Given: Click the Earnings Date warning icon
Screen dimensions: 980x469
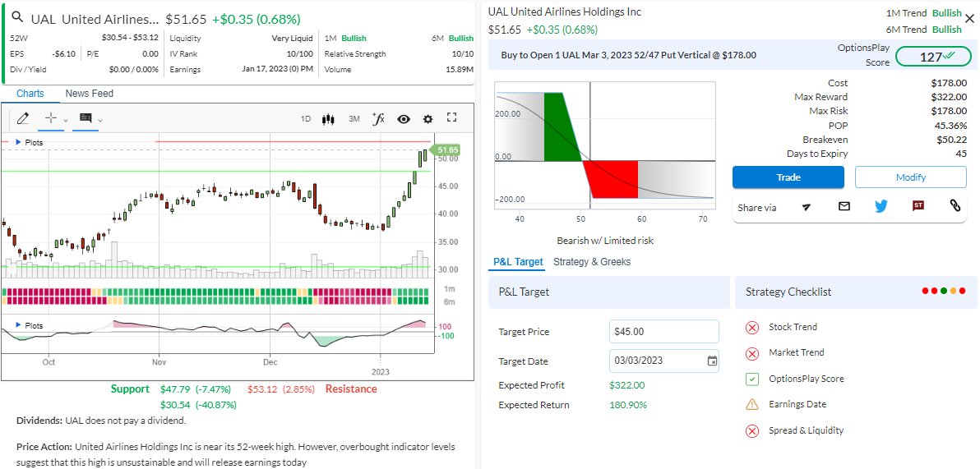Looking at the screenshot, I should click(x=752, y=405).
